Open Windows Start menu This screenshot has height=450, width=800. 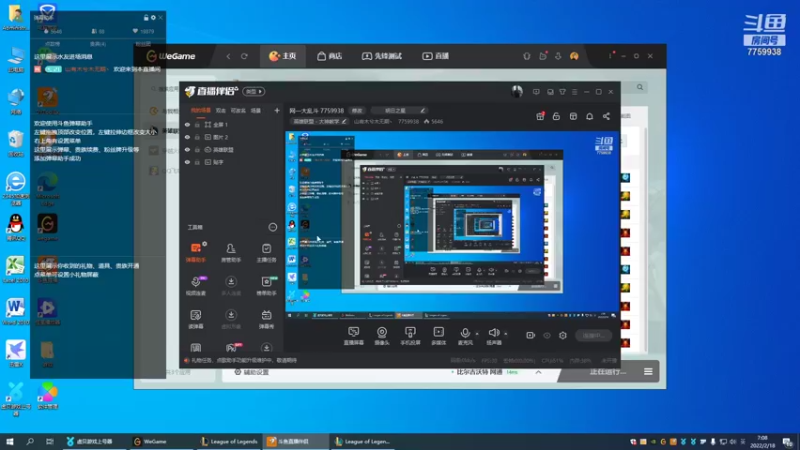9,441
